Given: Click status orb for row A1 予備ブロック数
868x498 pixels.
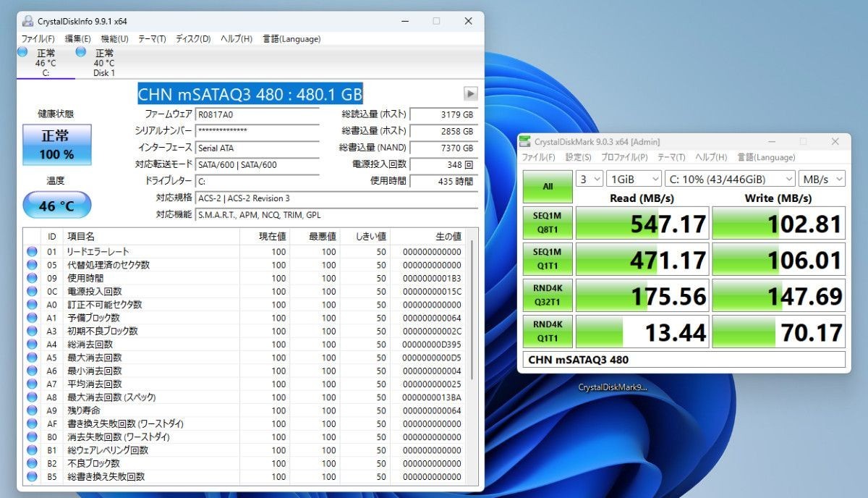Looking at the screenshot, I should (32, 318).
